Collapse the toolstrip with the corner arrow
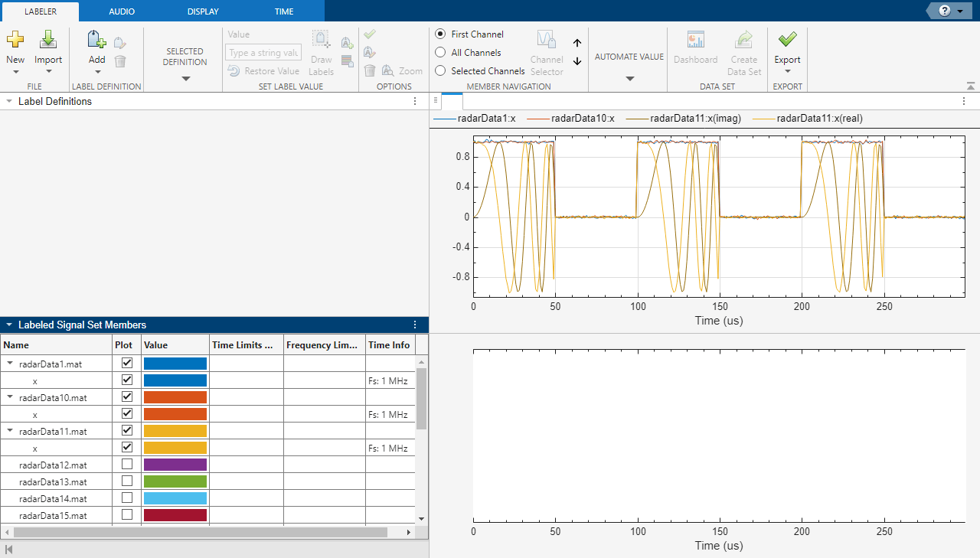The height and width of the screenshot is (558, 980). click(x=971, y=86)
